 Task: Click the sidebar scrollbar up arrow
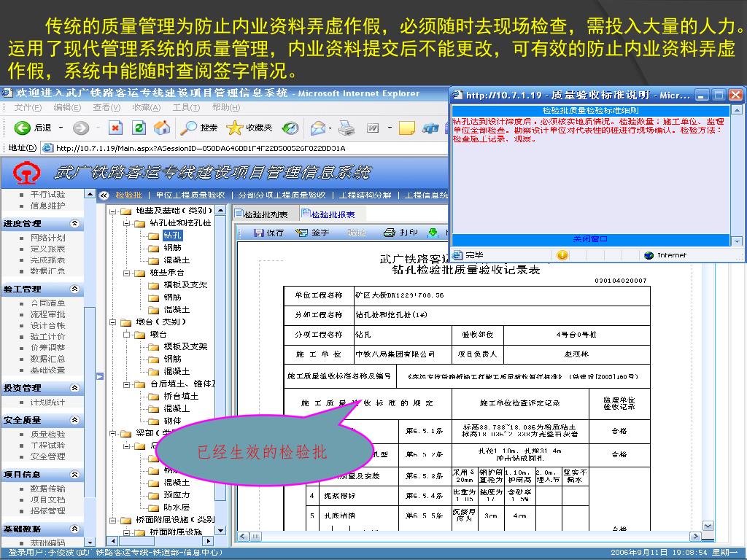[90, 194]
